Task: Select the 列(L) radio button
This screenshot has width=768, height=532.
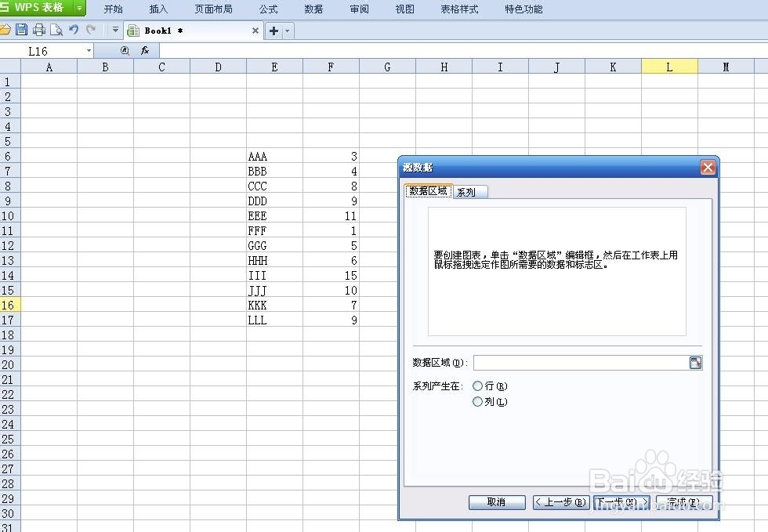Action: point(478,401)
